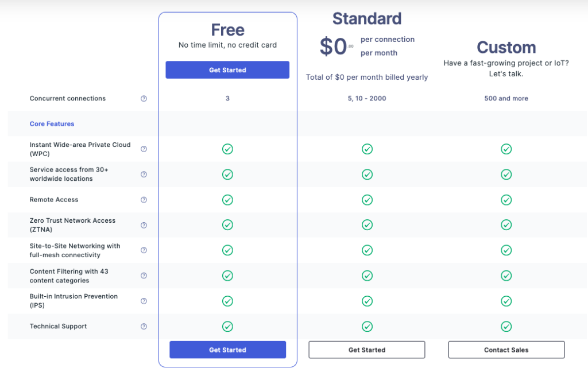The width and height of the screenshot is (588, 372).
Task: Click help icon for Instant Wide-area Private Cloud
Action: (x=144, y=149)
